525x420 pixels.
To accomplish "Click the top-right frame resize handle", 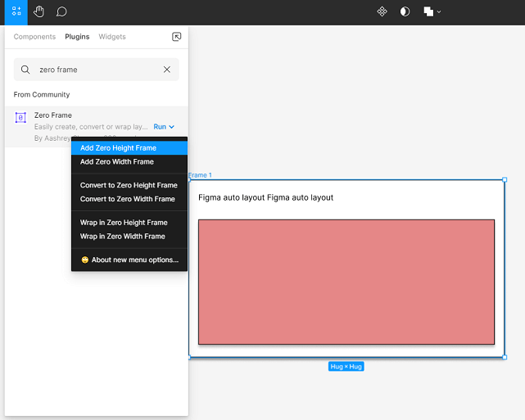I will pyautogui.click(x=505, y=180).
